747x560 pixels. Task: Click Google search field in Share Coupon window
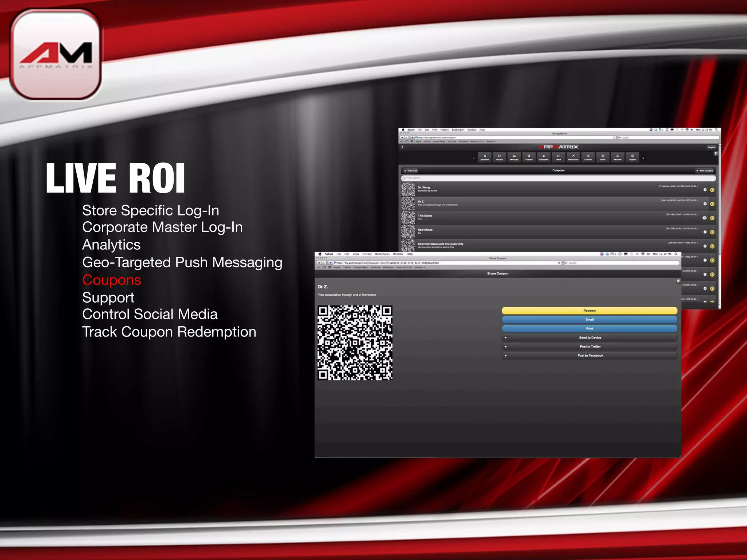coord(621,263)
